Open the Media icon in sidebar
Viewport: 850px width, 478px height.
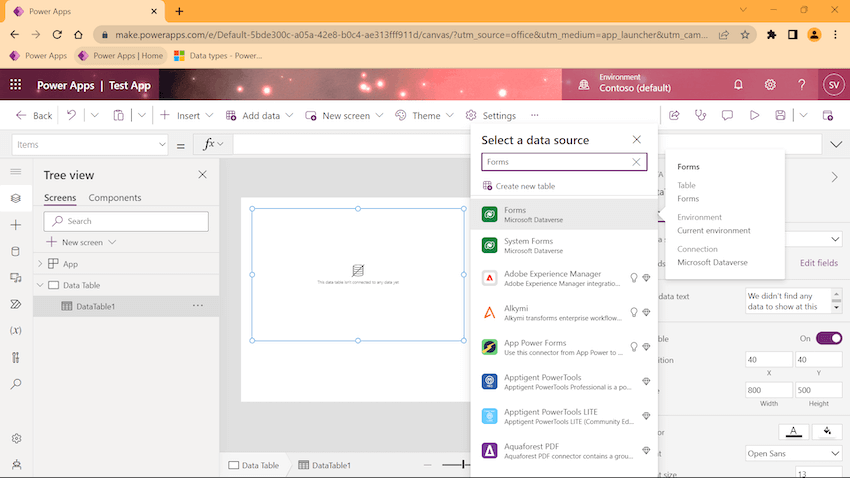pyautogui.click(x=16, y=277)
